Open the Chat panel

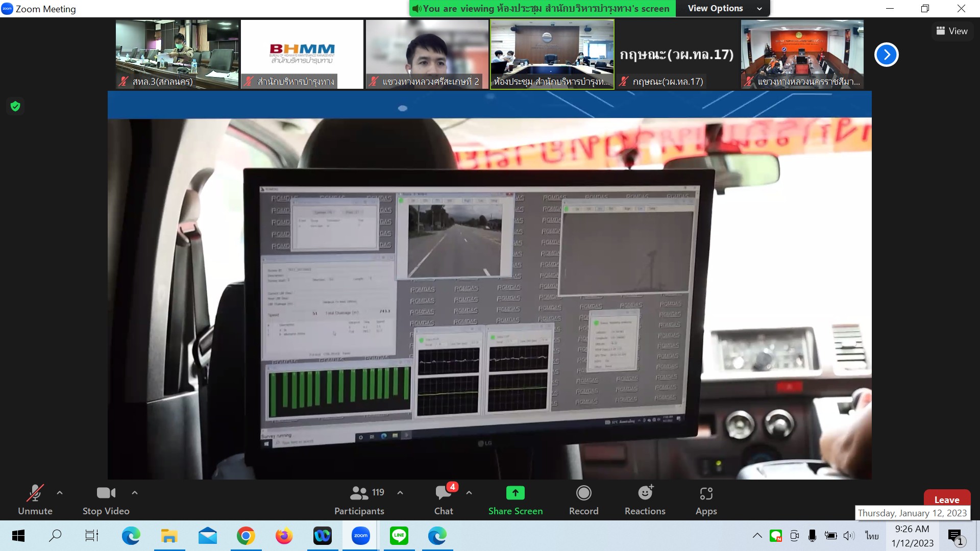pos(444,500)
